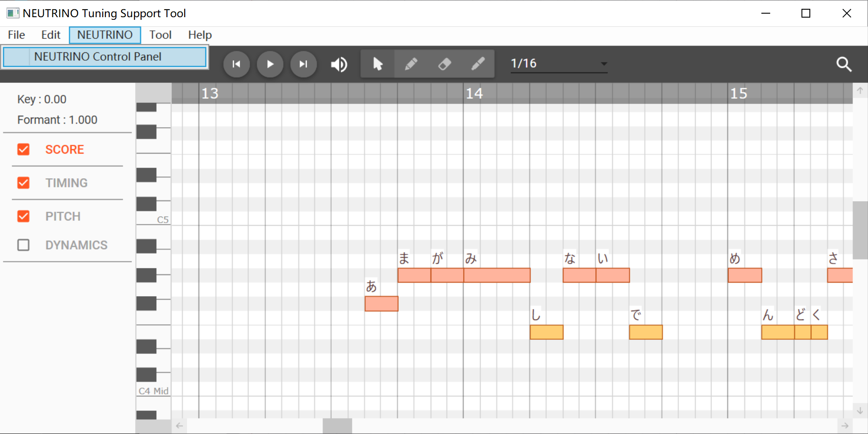Click the SCORE label
The image size is (868, 434).
click(65, 150)
